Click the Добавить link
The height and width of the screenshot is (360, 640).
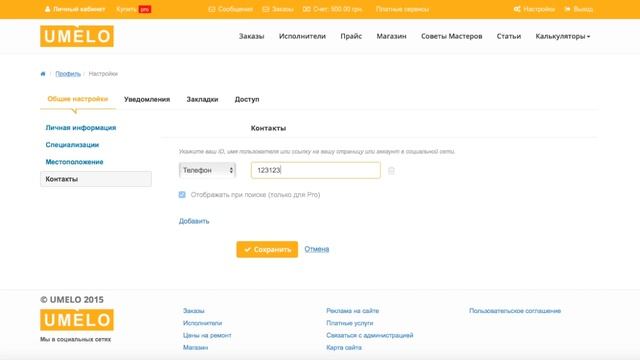(x=194, y=221)
